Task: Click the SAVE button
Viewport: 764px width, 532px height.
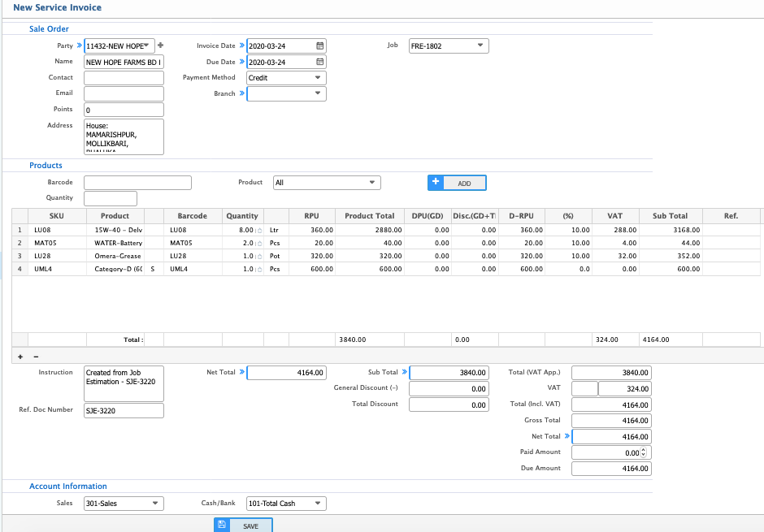Action: pyautogui.click(x=251, y=525)
